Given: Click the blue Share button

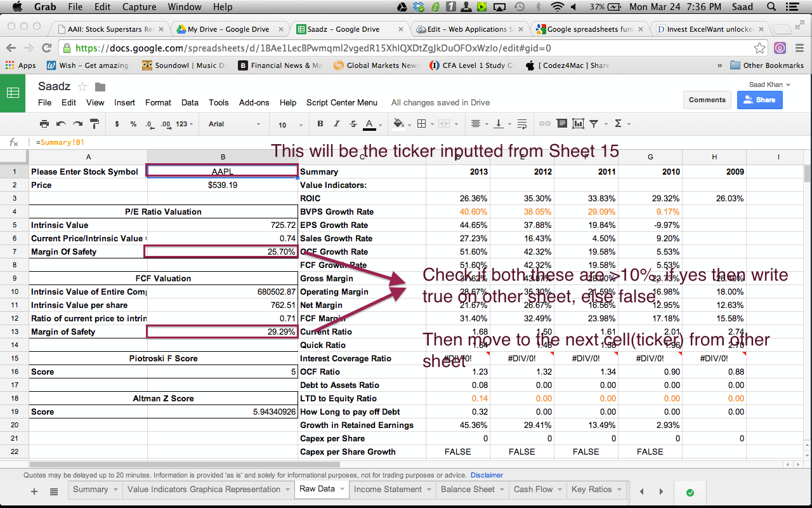Looking at the screenshot, I should 759,100.
